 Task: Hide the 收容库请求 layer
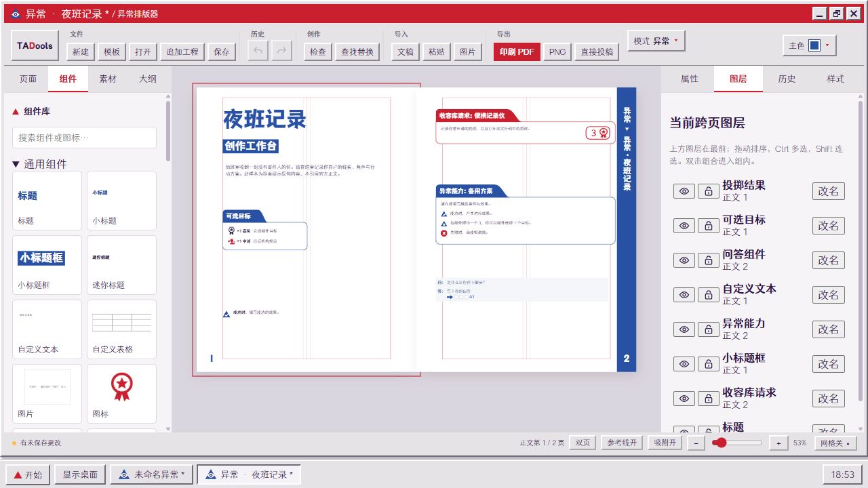click(x=684, y=399)
